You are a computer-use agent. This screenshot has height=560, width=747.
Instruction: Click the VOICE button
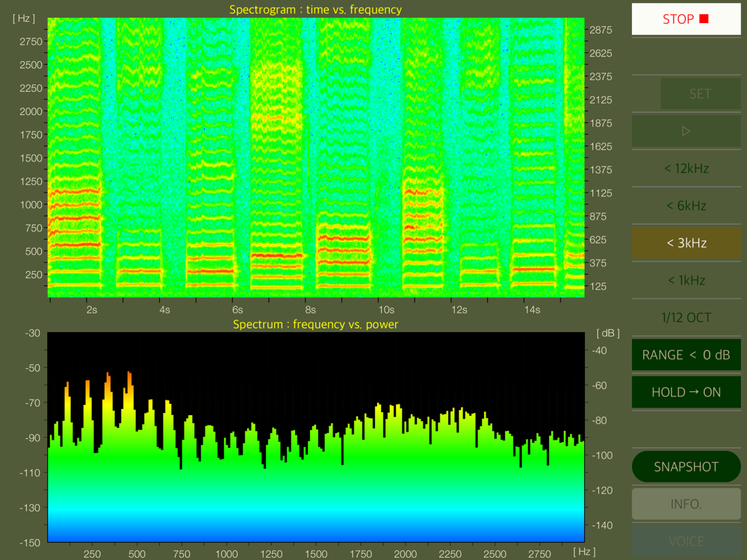click(x=686, y=541)
